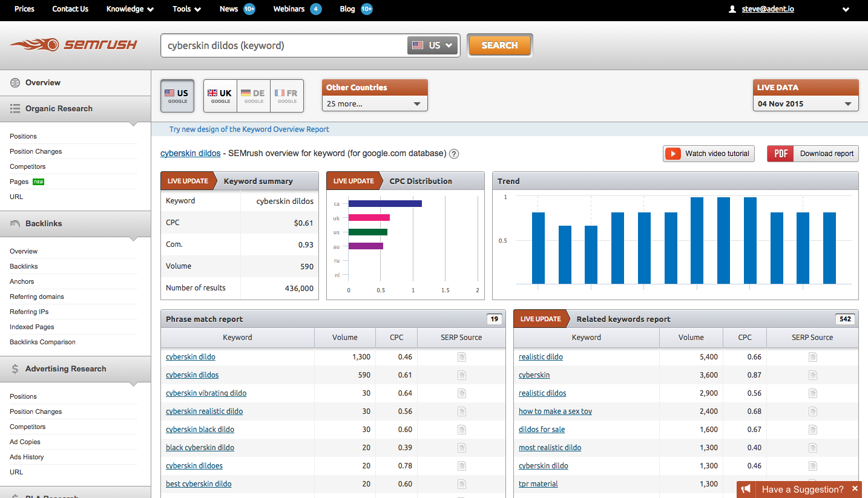Viewport: 868px width, 498px height.
Task: Click the Overview globe icon in sidebar
Action: tap(15, 83)
